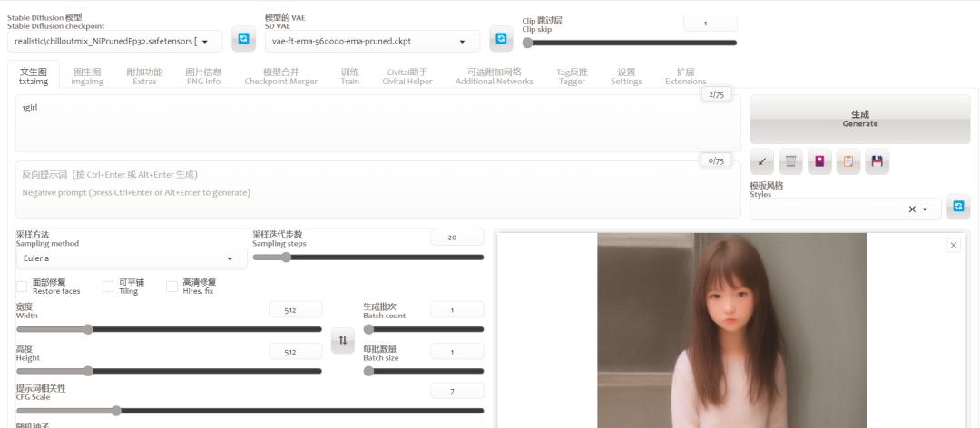Click the Width value field

296,309
